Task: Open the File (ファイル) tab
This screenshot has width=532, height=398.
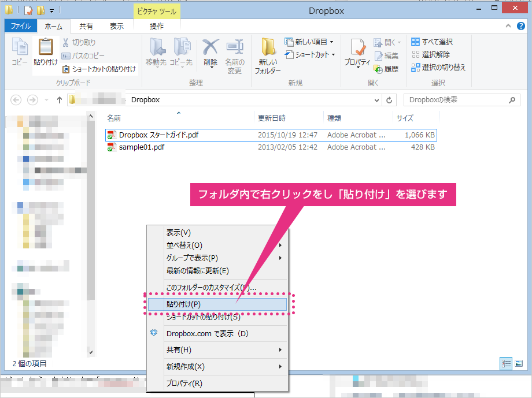Action: click(21, 26)
